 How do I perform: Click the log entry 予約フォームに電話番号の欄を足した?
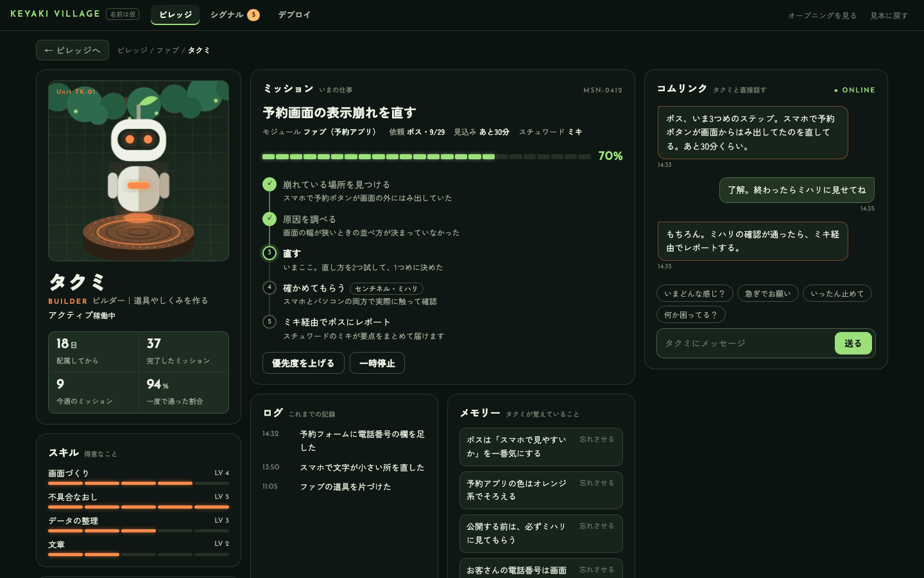pyautogui.click(x=344, y=441)
